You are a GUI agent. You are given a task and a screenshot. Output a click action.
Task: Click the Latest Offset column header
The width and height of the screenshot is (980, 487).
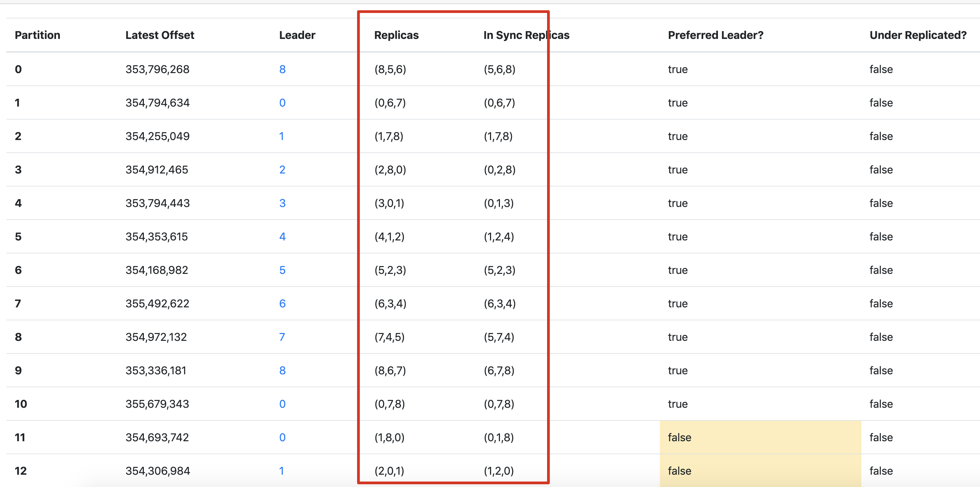160,35
